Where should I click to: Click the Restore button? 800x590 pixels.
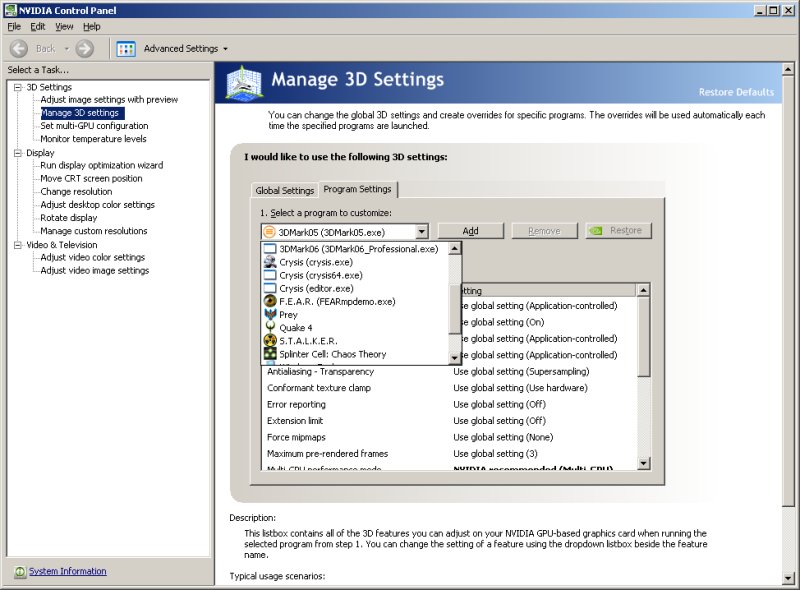coord(618,231)
